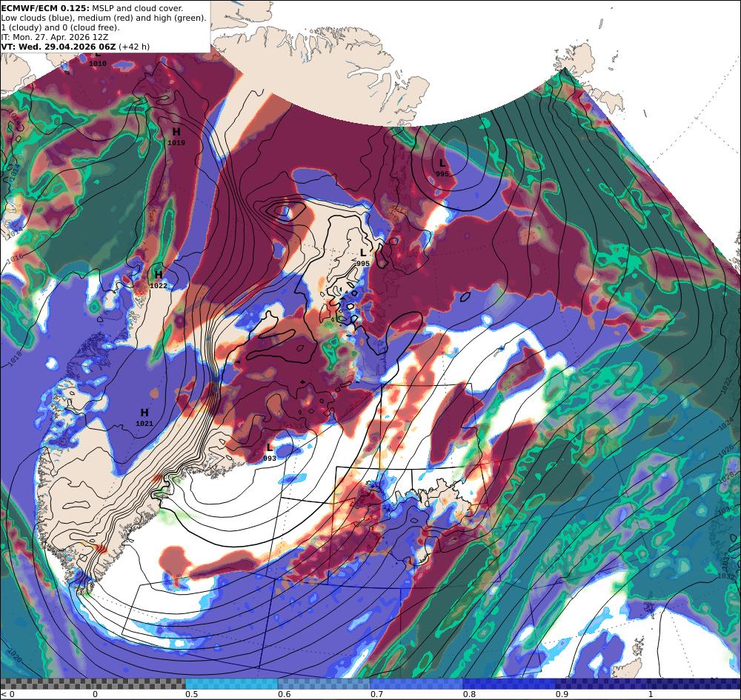This screenshot has height=700, width=741.
Task: Click the 'ECMWF/ECM 0.125' title text
Action: coord(46,8)
